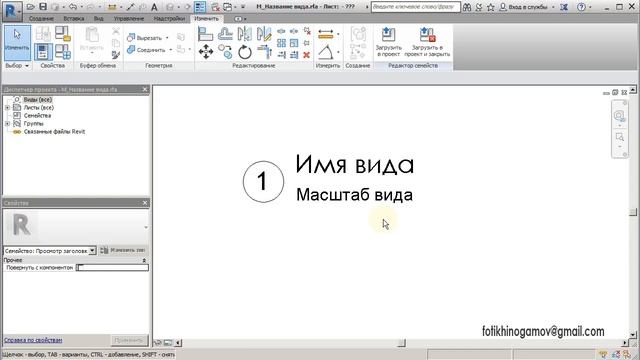
Task: Select the Copy tool icon
Action: tap(225, 52)
